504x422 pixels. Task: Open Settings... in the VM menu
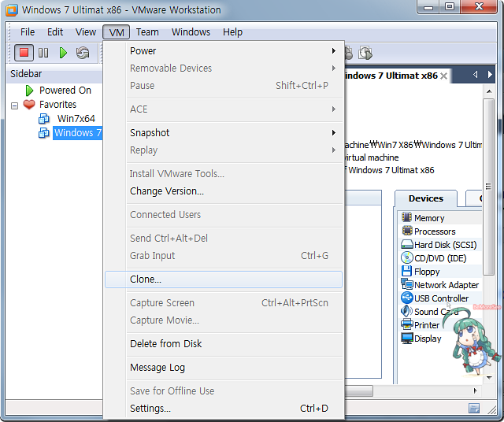pos(224,408)
